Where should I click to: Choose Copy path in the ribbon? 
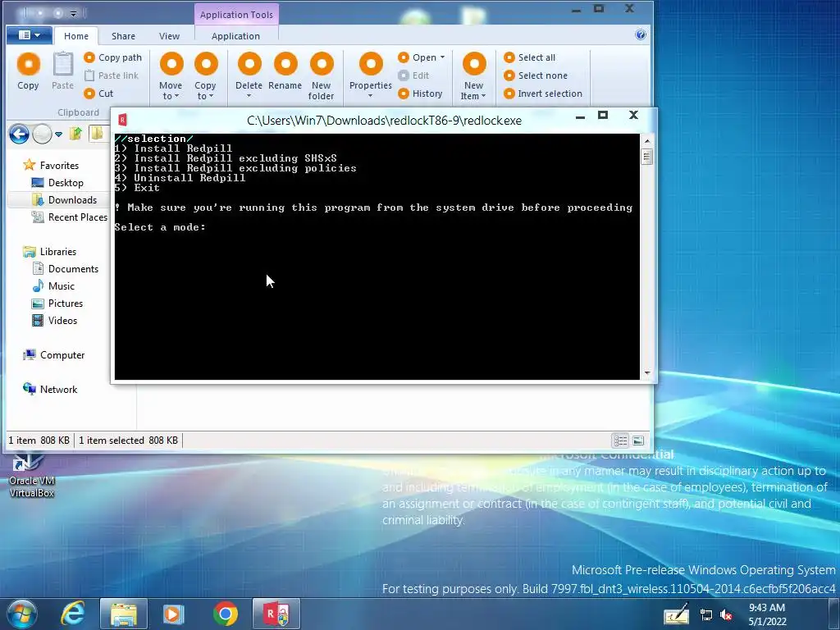pyautogui.click(x=113, y=57)
